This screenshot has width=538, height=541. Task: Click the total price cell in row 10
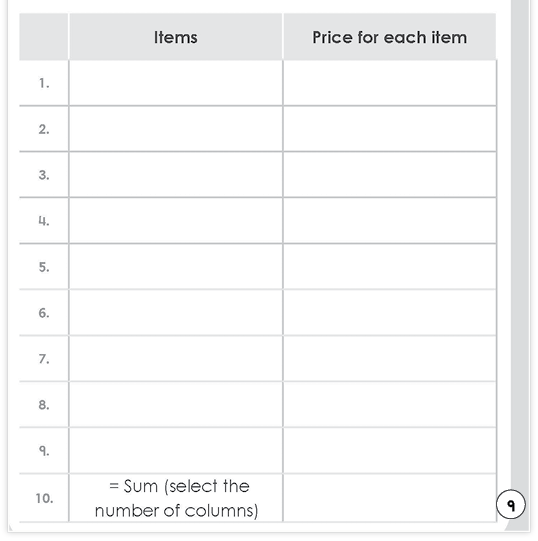point(390,498)
